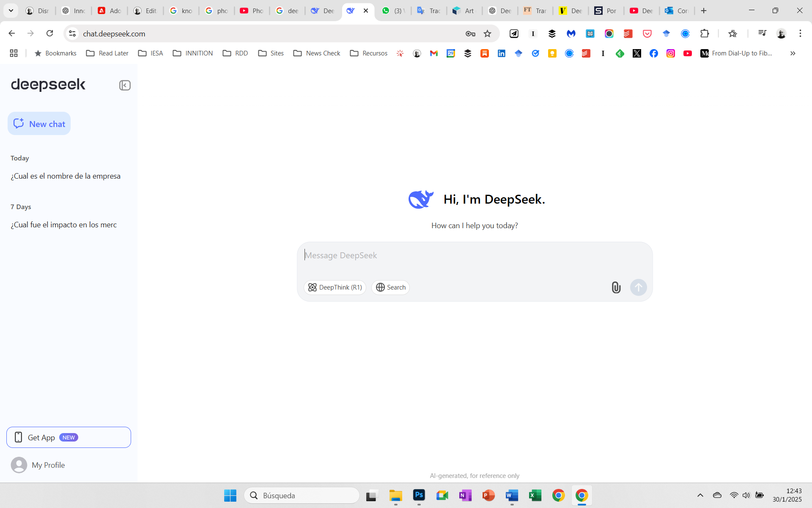Open the LinkedIn bookmark icon
The width and height of the screenshot is (812, 508).
tap(502, 53)
